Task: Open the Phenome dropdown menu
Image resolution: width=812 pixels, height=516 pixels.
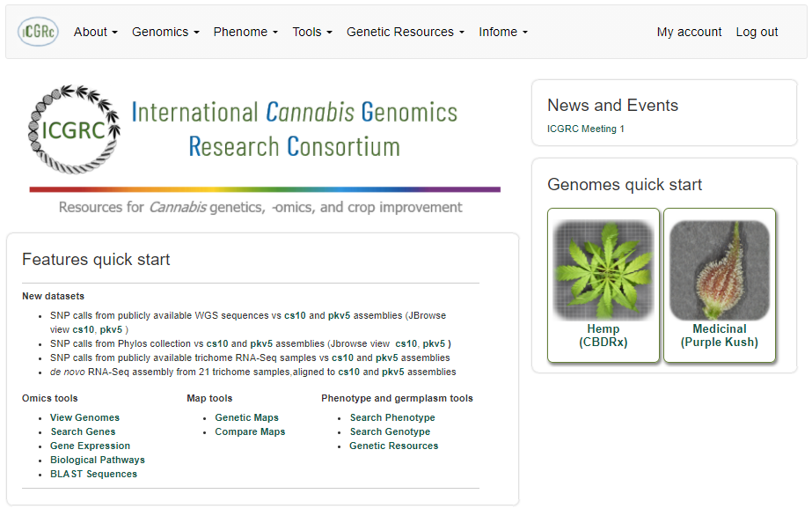Action: coord(245,32)
